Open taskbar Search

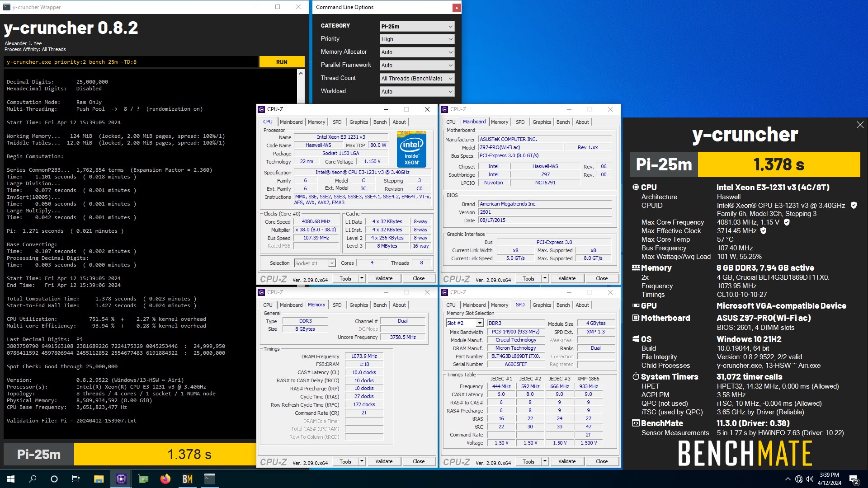(x=33, y=479)
